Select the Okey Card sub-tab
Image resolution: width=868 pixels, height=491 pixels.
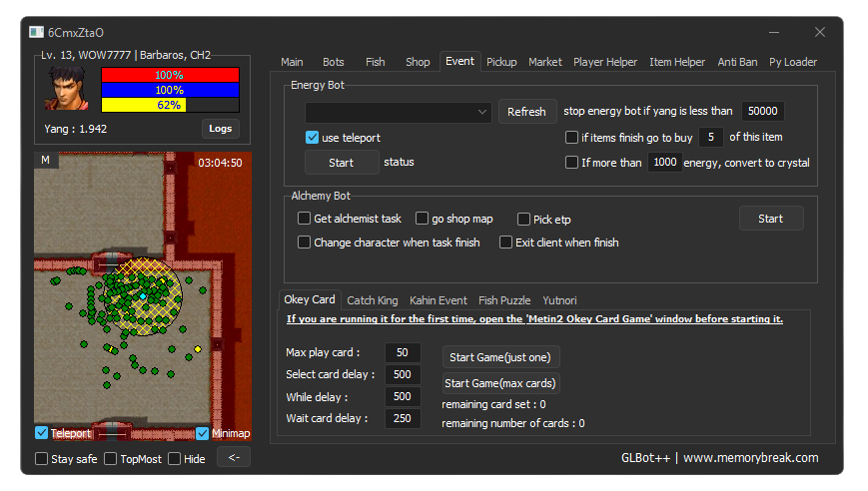pyautogui.click(x=310, y=299)
